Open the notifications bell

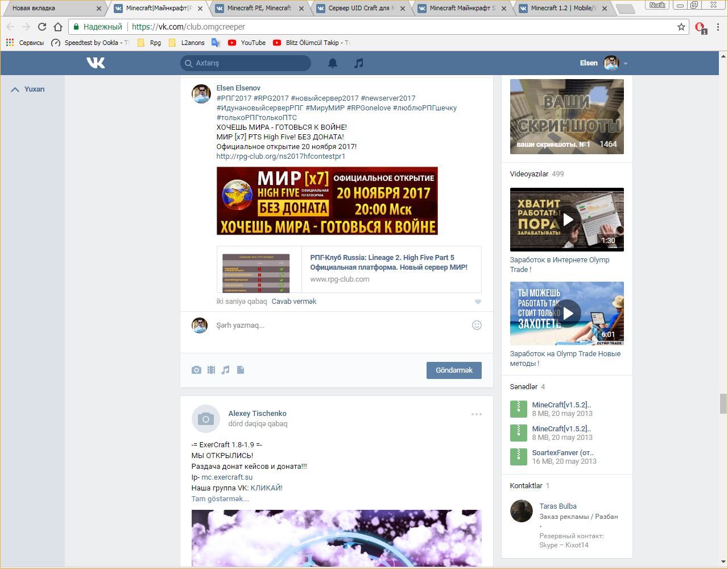333,63
